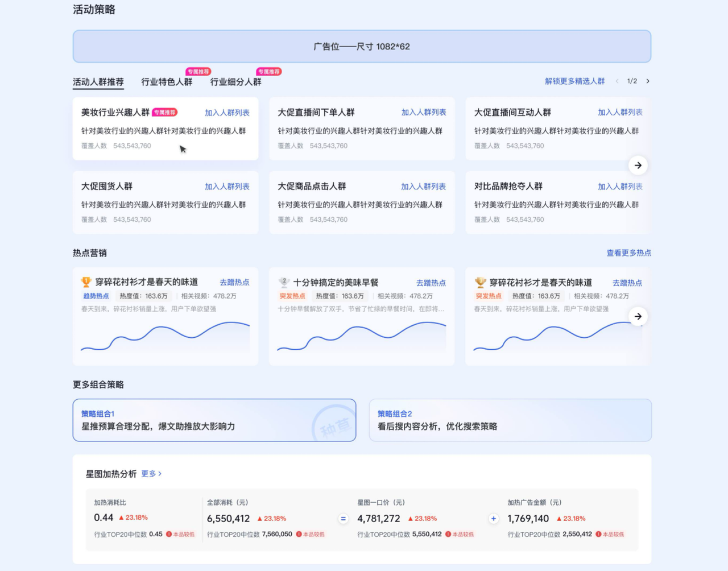Click the equals sign icon in 星图加热分析
Screen dimensions: 728x571
tap(343, 519)
